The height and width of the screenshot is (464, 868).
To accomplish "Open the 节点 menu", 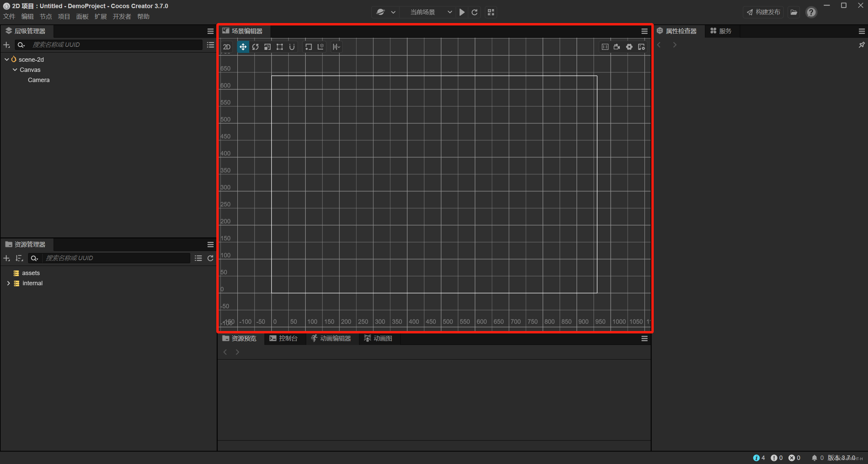I will pyautogui.click(x=45, y=17).
